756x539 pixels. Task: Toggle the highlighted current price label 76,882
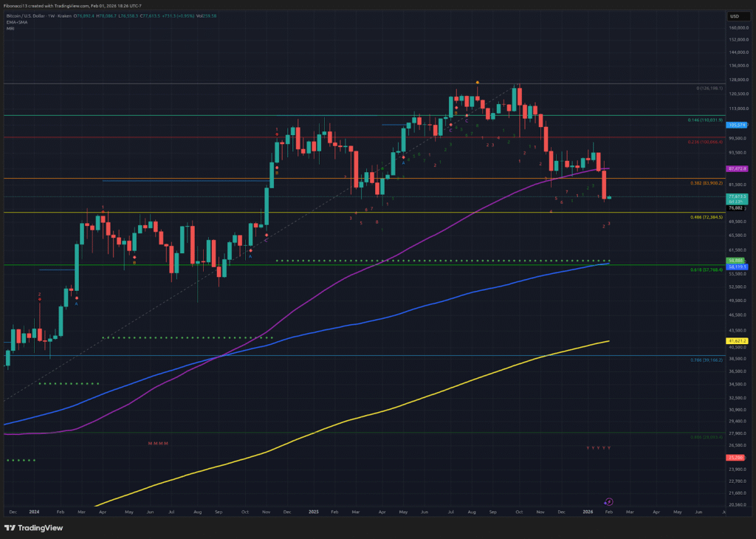click(735, 207)
